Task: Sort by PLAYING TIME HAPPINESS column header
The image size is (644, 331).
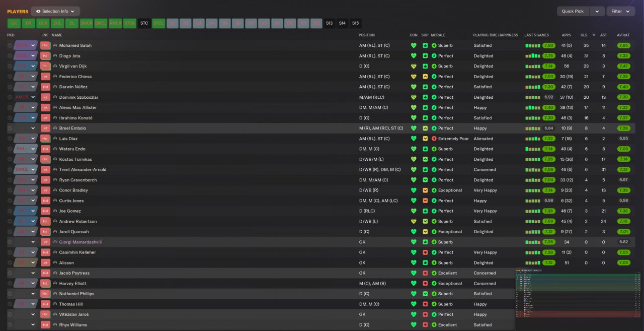Action: 495,35
